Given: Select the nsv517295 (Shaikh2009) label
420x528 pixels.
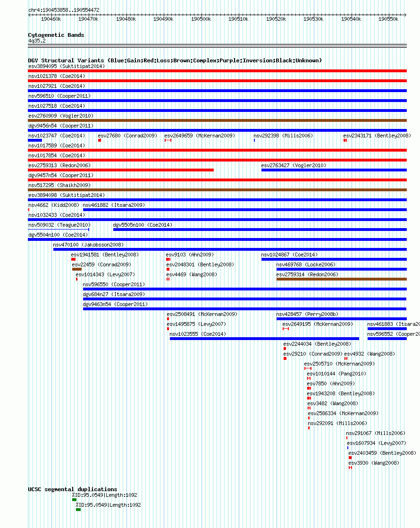Looking at the screenshot, I should click(59, 185).
